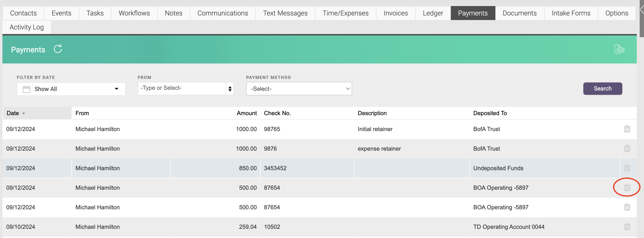The image size is (644, 238).
Task: Click the refresh icon beside Payments title
Action: pos(58,49)
